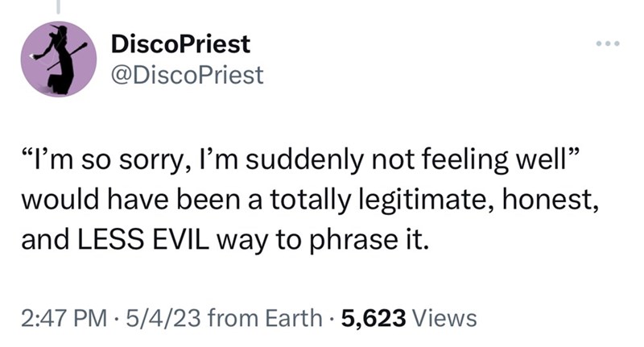Click the dancing silhouette figure in avatar

pyautogui.click(x=60, y=60)
